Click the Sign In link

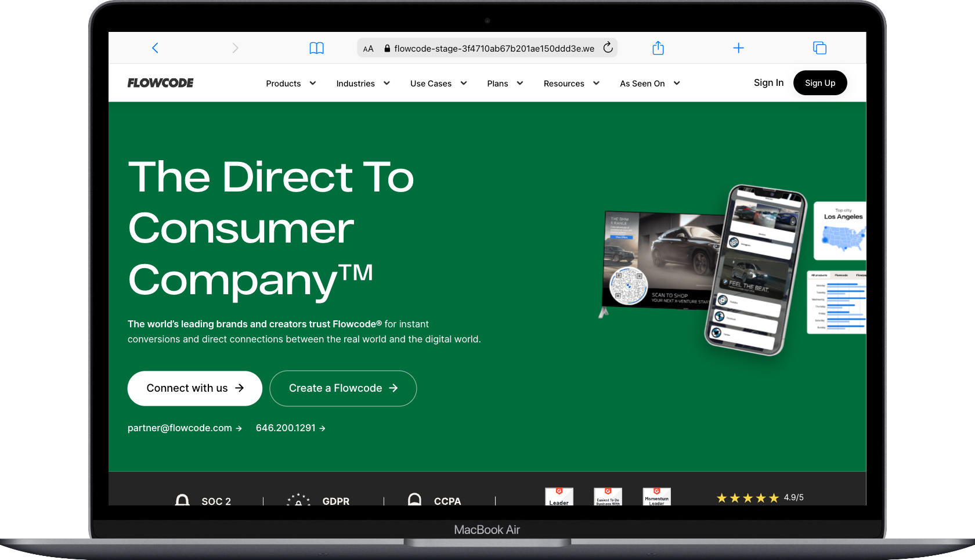(768, 82)
